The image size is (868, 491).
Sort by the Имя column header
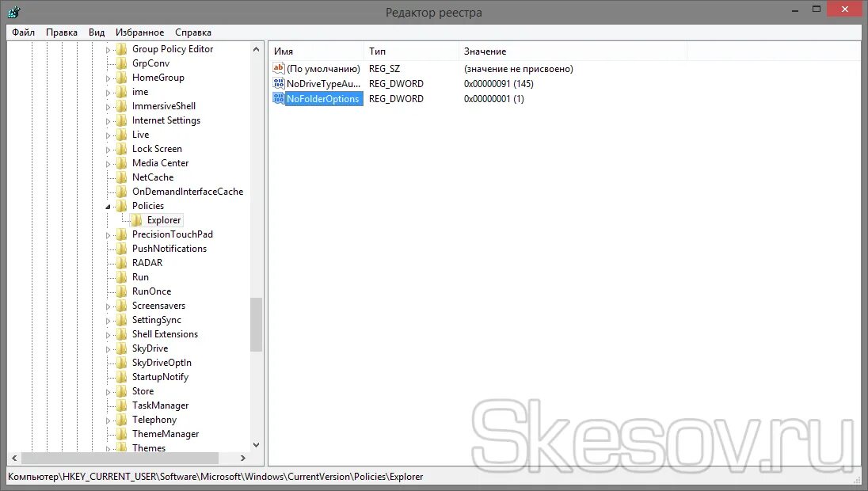(317, 51)
